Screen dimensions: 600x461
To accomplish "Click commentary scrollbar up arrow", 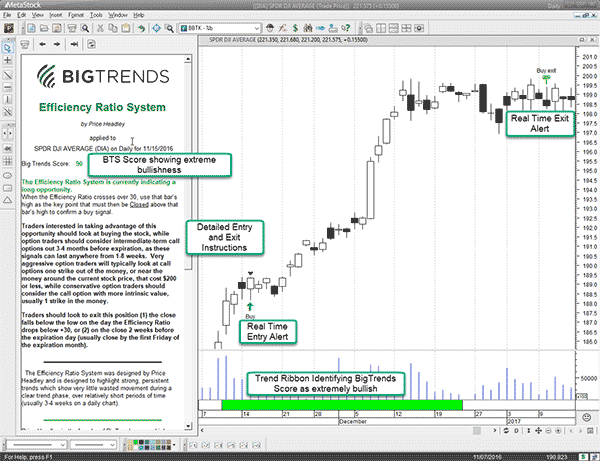I will click(188, 59).
